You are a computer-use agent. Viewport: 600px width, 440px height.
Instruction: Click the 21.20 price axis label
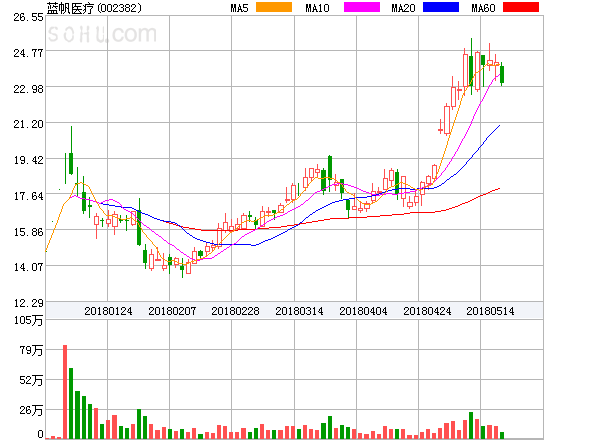pos(28,124)
